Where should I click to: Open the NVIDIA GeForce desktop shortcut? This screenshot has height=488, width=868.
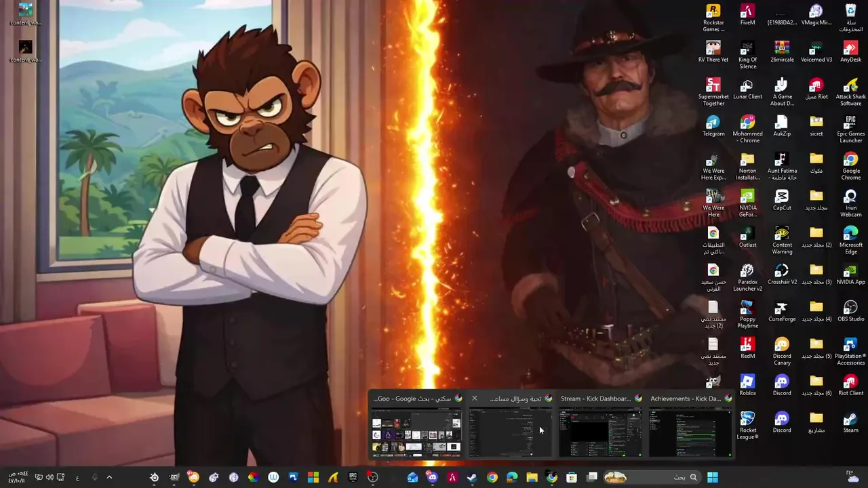pos(747,203)
